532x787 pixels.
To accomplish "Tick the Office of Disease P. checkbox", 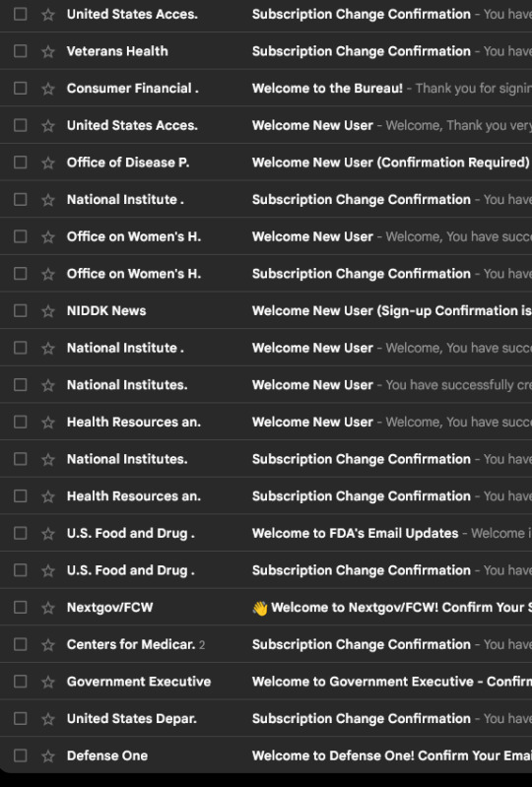I will click(x=20, y=163).
